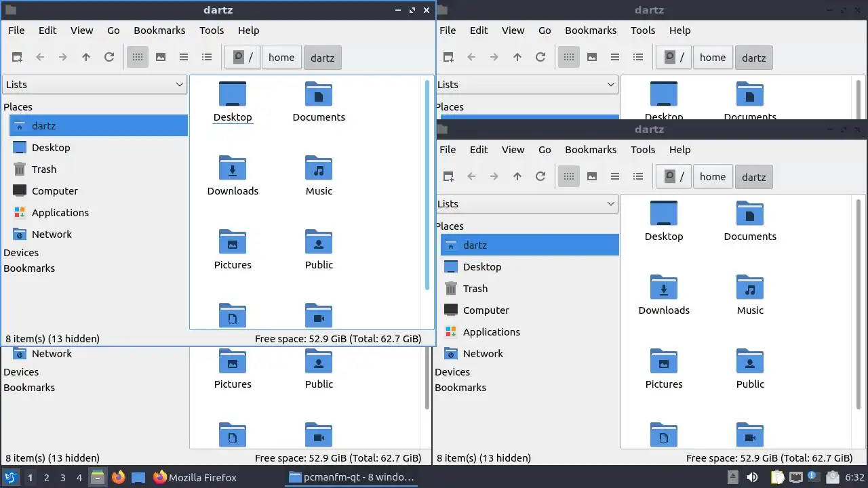868x488 pixels.
Task: Select Pictures folder in active top-left window
Action: coord(233,249)
